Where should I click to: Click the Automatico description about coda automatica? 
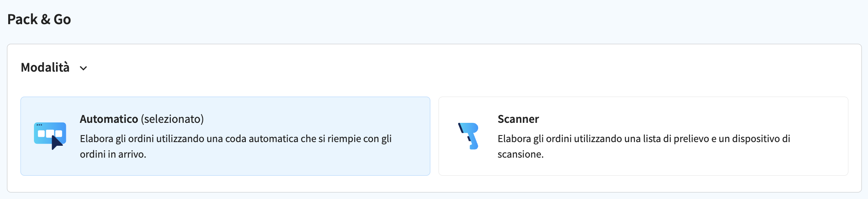pos(236,146)
